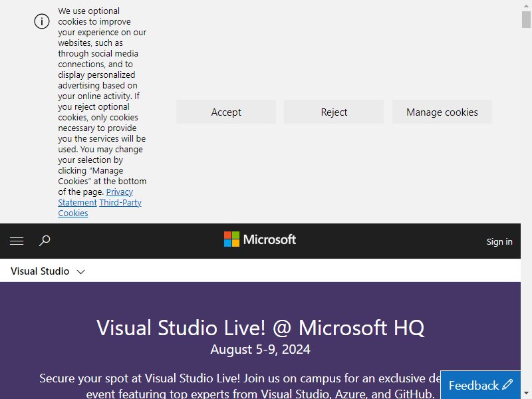Click the Visual Studio menu label
This screenshot has width=532, height=399.
[40, 271]
